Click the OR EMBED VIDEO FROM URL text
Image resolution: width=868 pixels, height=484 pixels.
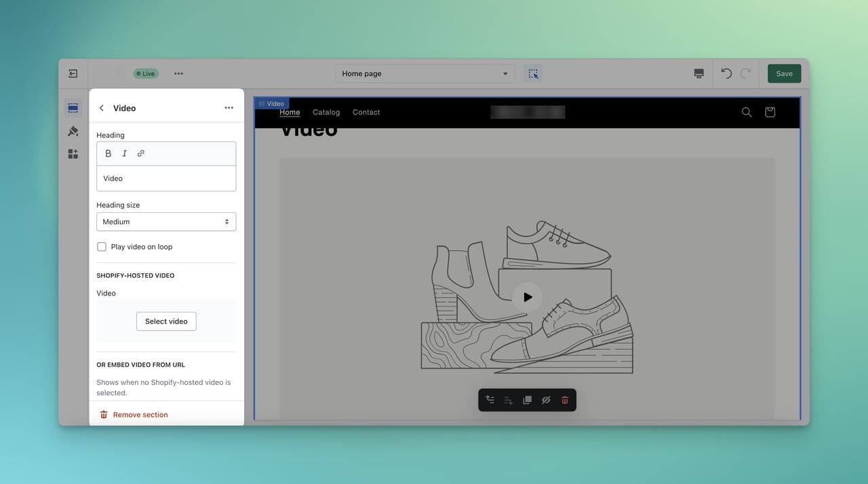(x=140, y=365)
